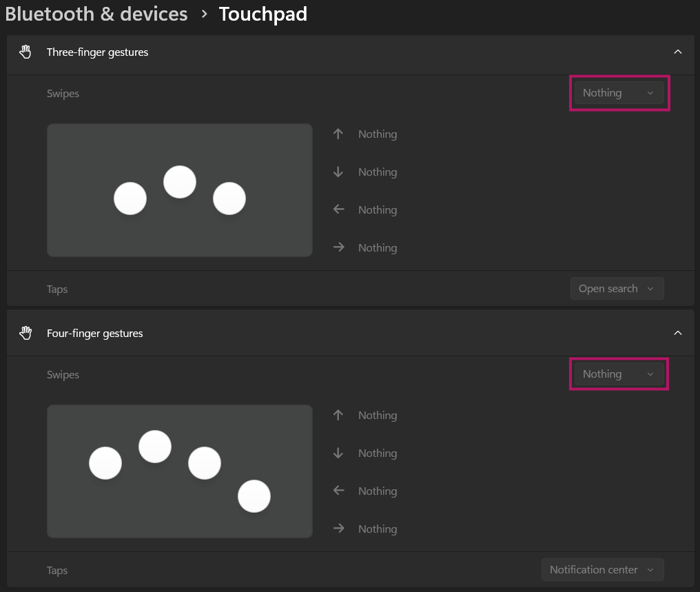Click the Touchpad breadcrumb title

262,14
